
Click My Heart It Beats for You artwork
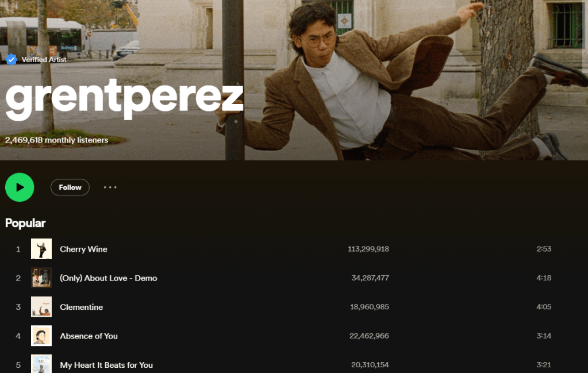tap(41, 364)
